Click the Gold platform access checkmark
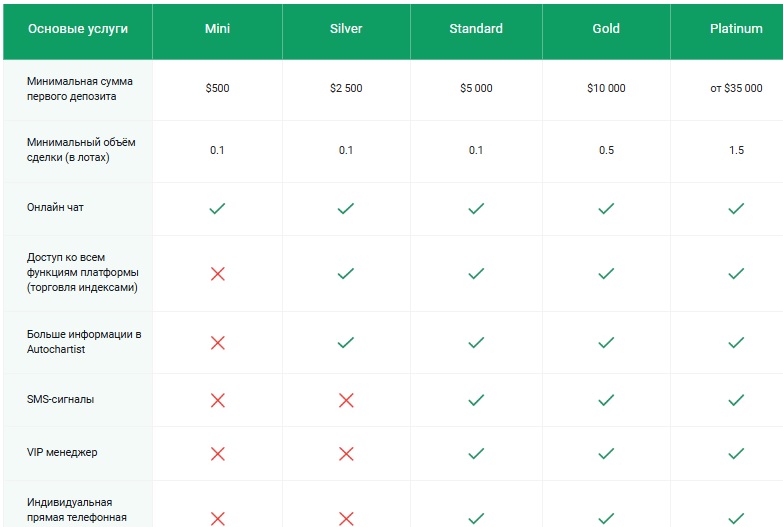 (606, 273)
